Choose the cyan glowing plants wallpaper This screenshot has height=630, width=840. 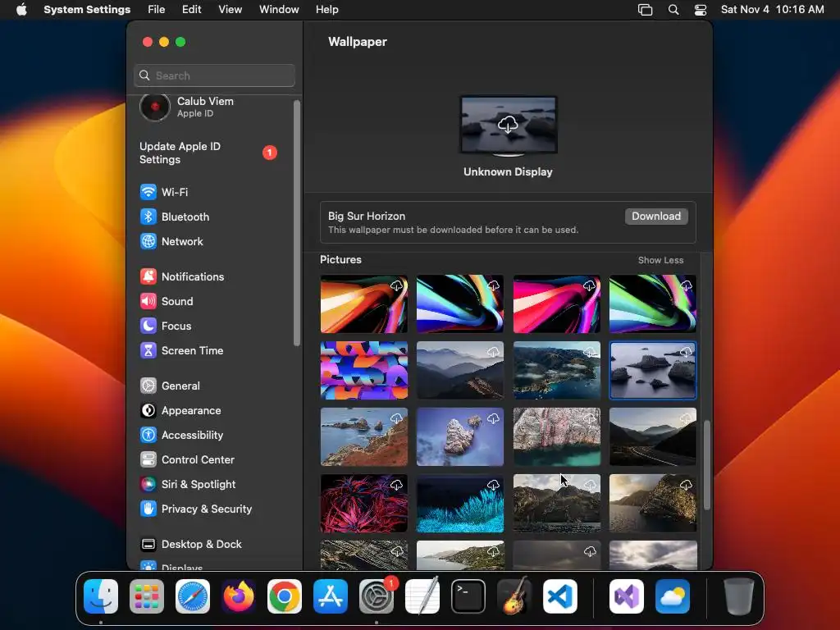[x=460, y=503]
